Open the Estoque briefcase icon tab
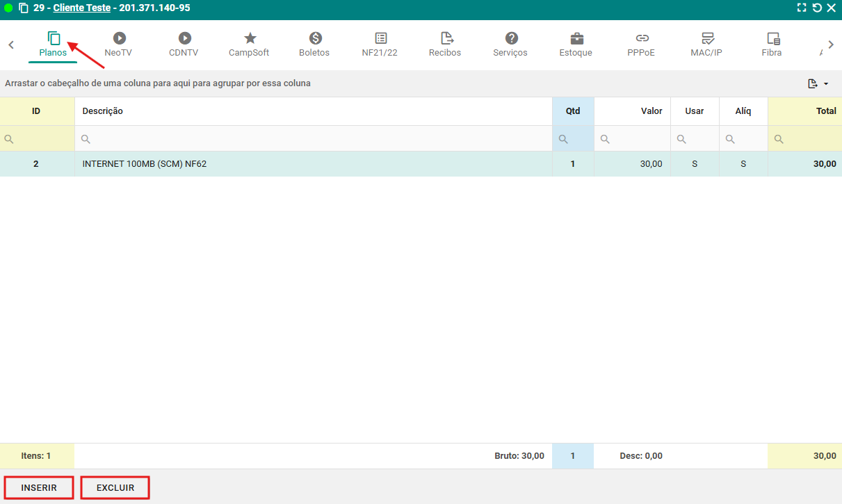This screenshot has width=842, height=504. coord(576,38)
